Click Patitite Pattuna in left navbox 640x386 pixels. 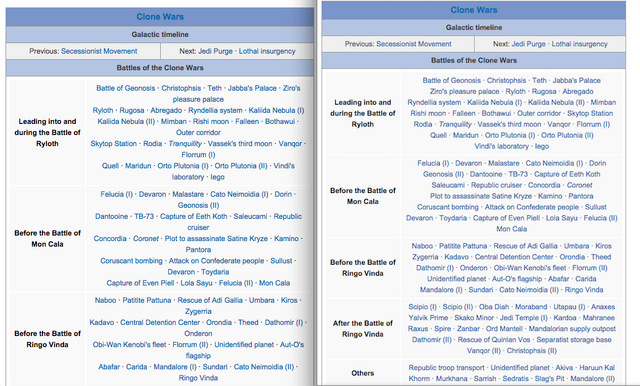[147, 300]
